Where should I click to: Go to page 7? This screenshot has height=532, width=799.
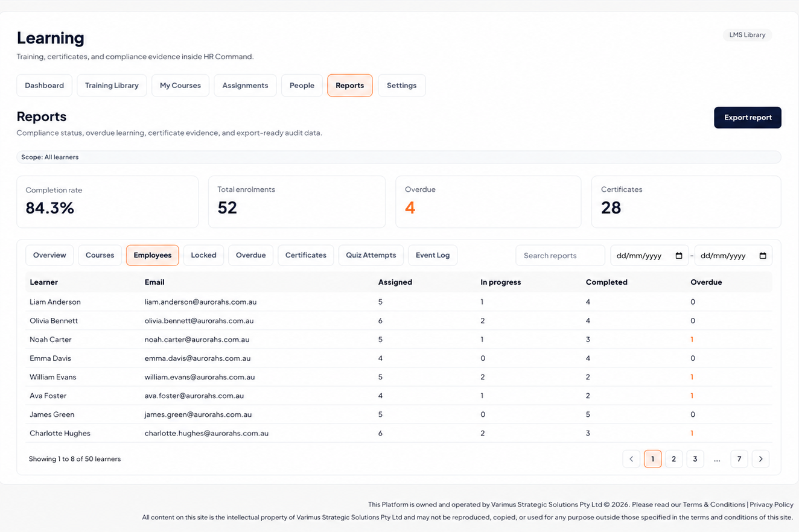point(739,459)
